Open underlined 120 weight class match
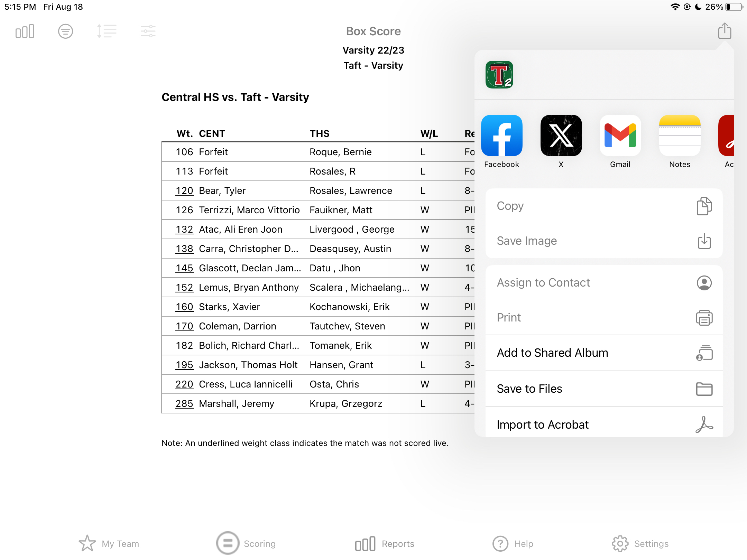 pos(184,190)
